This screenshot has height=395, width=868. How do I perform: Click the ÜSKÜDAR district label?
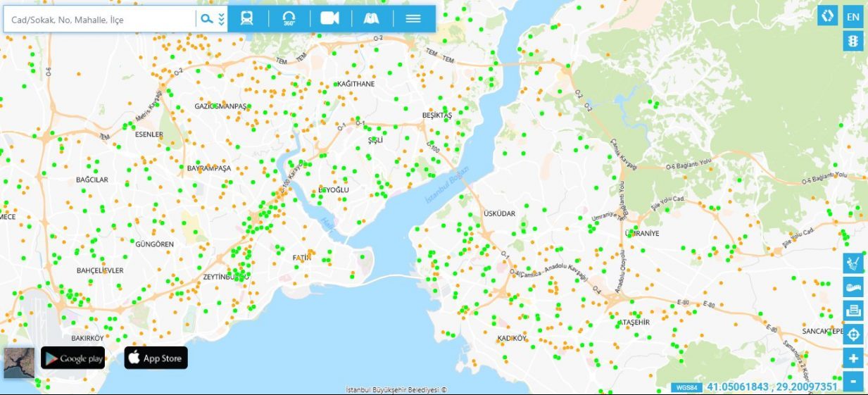(x=499, y=213)
